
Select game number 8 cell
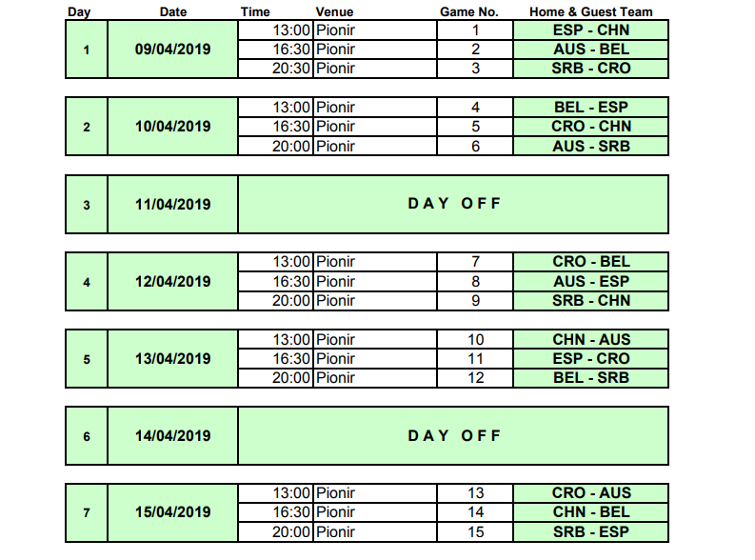pyautogui.click(x=476, y=282)
